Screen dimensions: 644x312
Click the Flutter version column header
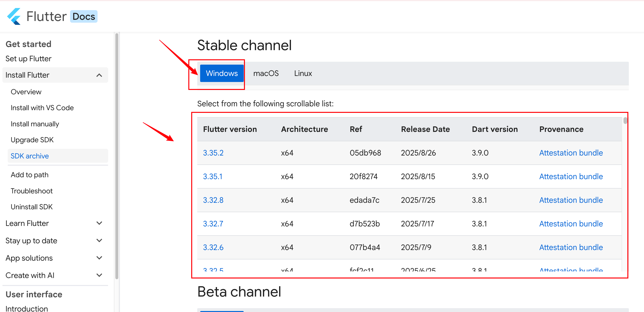[x=230, y=129]
